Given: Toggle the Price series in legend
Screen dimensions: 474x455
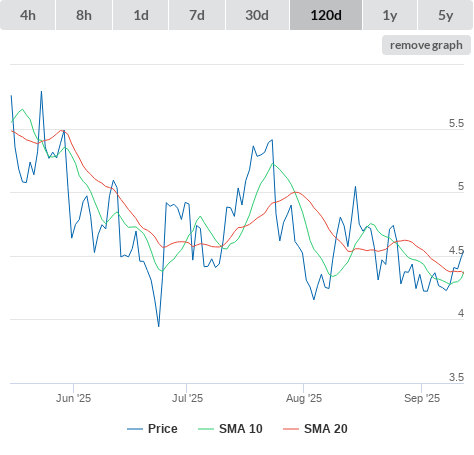Looking at the screenshot, I should coord(163,429).
